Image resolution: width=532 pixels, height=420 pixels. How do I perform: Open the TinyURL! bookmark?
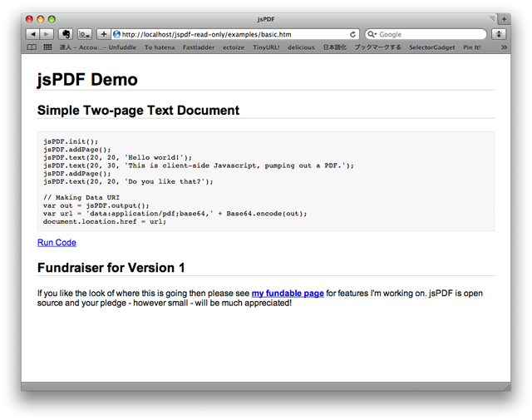coord(266,47)
